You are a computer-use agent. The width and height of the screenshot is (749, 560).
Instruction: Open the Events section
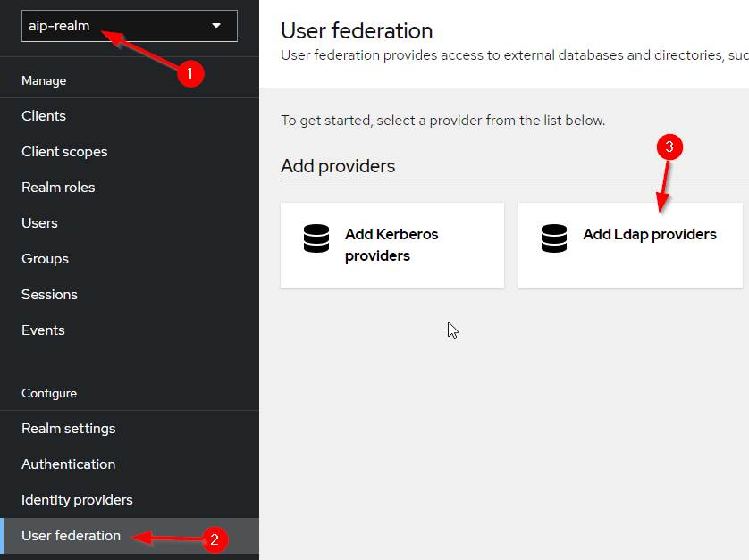pyautogui.click(x=43, y=330)
